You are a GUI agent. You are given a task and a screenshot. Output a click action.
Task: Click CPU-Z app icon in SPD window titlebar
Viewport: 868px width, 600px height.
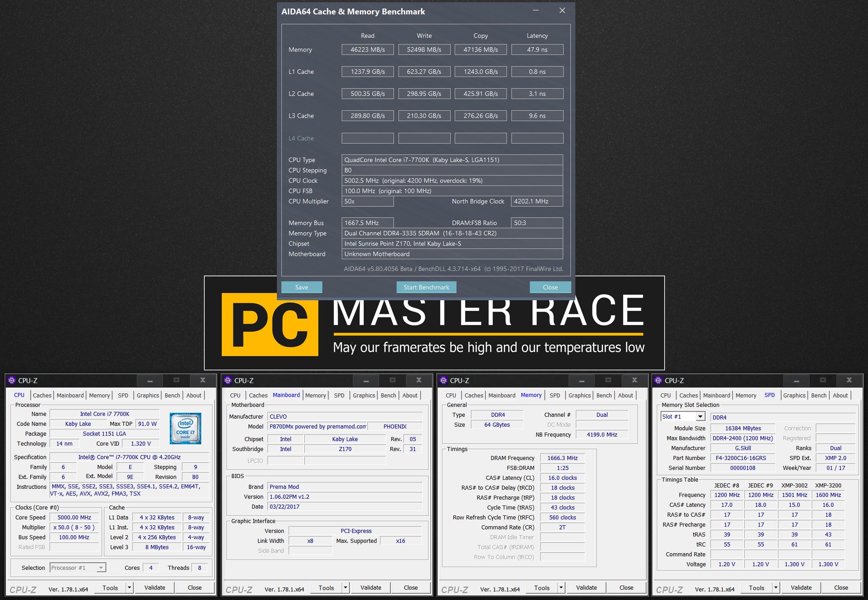tap(658, 380)
